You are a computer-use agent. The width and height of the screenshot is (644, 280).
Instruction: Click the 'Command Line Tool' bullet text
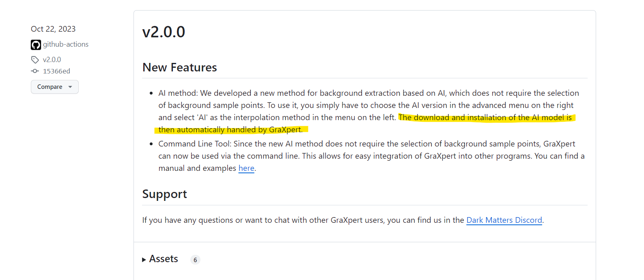(x=195, y=144)
